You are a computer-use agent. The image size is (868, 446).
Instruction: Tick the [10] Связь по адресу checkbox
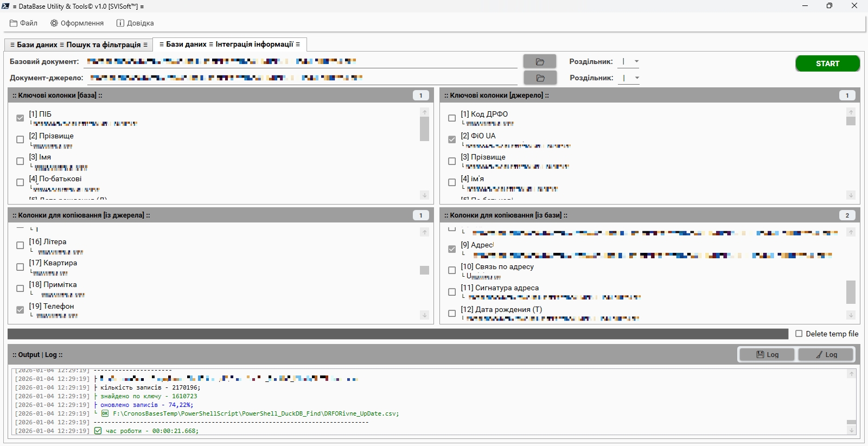coord(452,270)
